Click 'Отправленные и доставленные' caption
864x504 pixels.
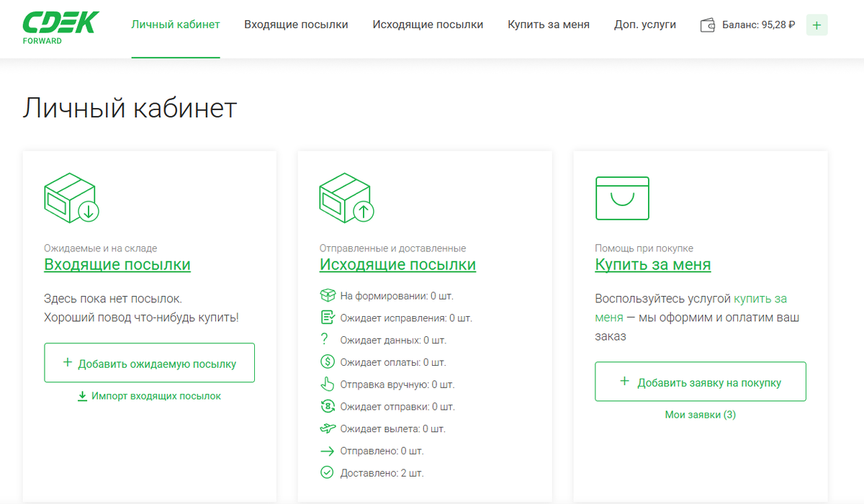(x=392, y=248)
